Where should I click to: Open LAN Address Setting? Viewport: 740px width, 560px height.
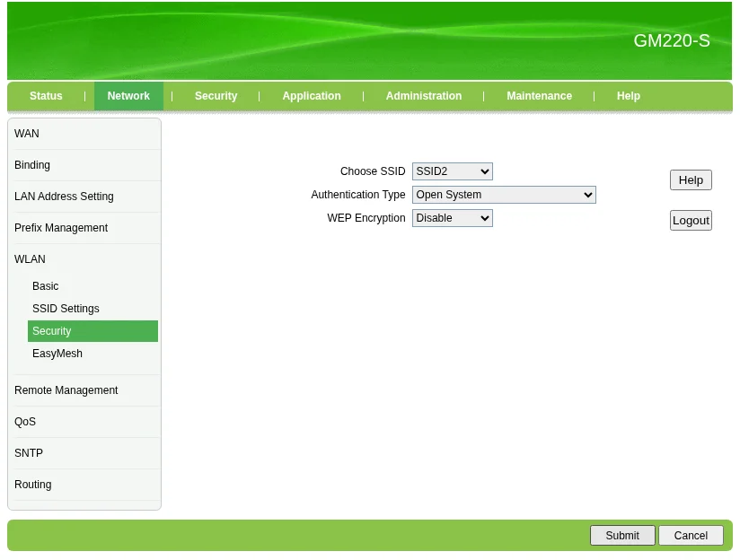(x=64, y=197)
